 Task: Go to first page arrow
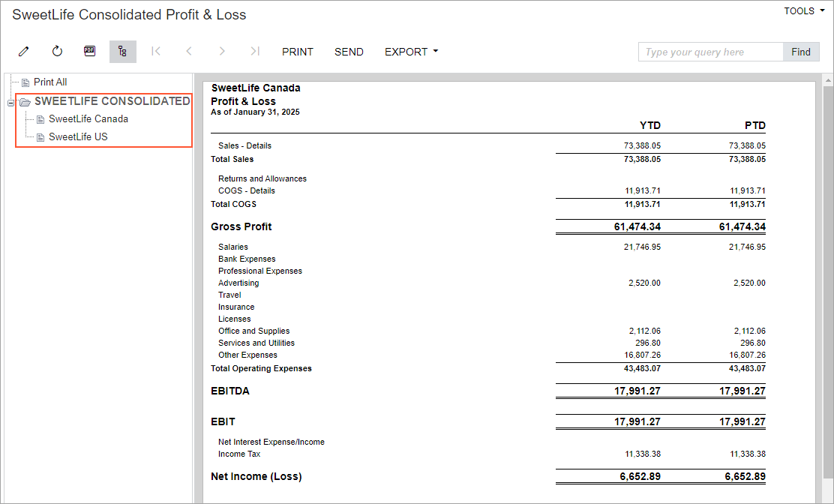coord(156,51)
